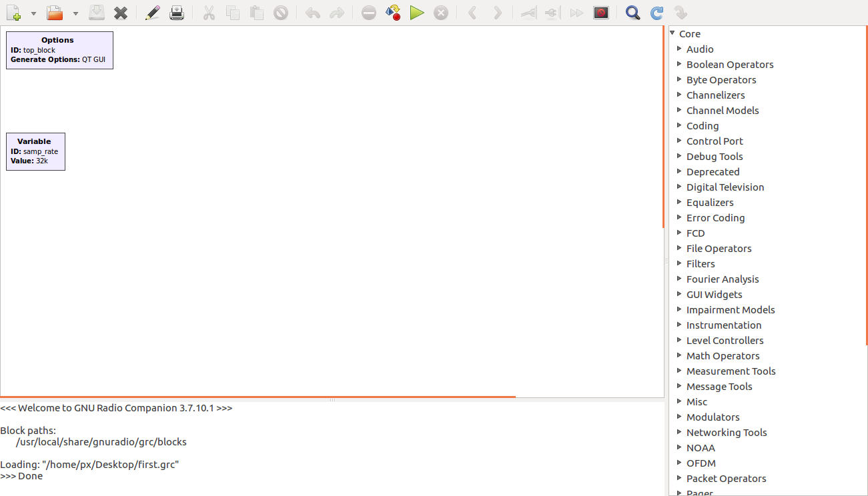The width and height of the screenshot is (868, 496).
Task: Select the Fourier Analysis tree row
Action: [x=767, y=279]
